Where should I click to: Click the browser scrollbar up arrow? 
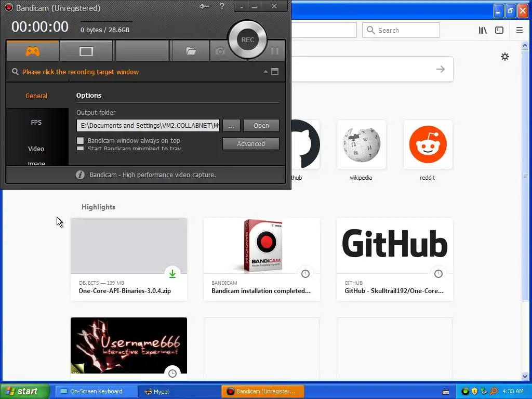pyautogui.click(x=525, y=45)
